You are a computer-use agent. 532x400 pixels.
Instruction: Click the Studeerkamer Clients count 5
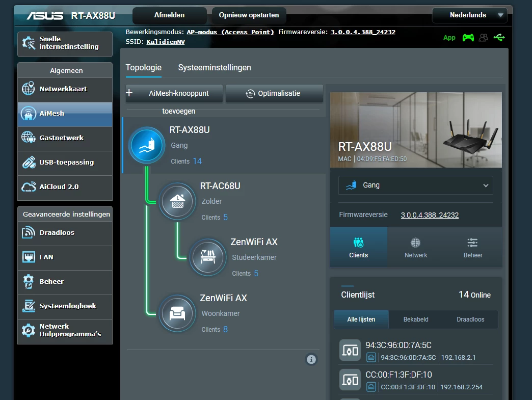(256, 273)
